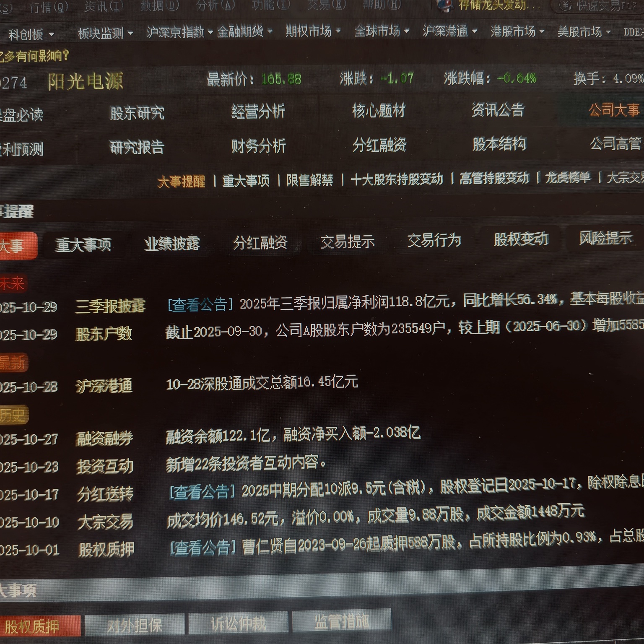Jump to 大事提醒 anchor link

click(x=181, y=182)
